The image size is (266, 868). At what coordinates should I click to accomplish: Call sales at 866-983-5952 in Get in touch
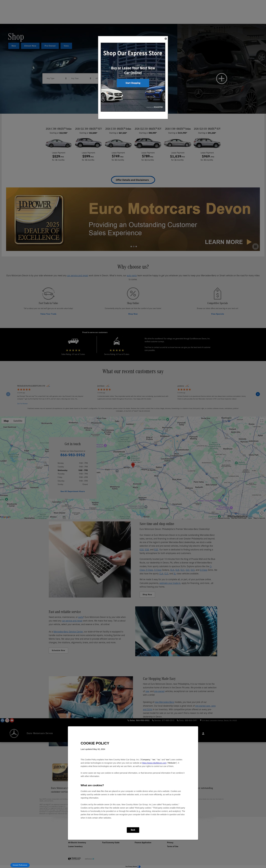(73, 455)
